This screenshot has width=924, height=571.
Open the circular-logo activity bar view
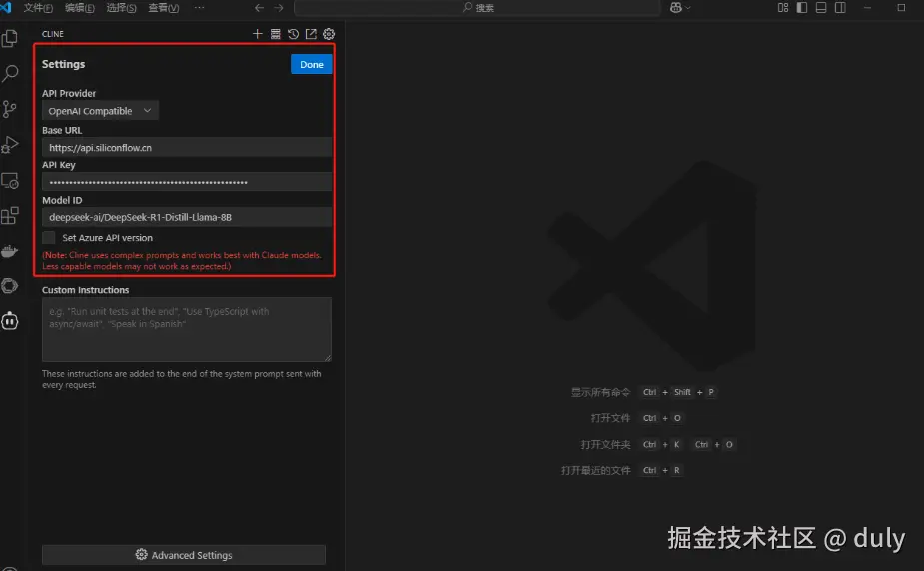click(x=10, y=286)
